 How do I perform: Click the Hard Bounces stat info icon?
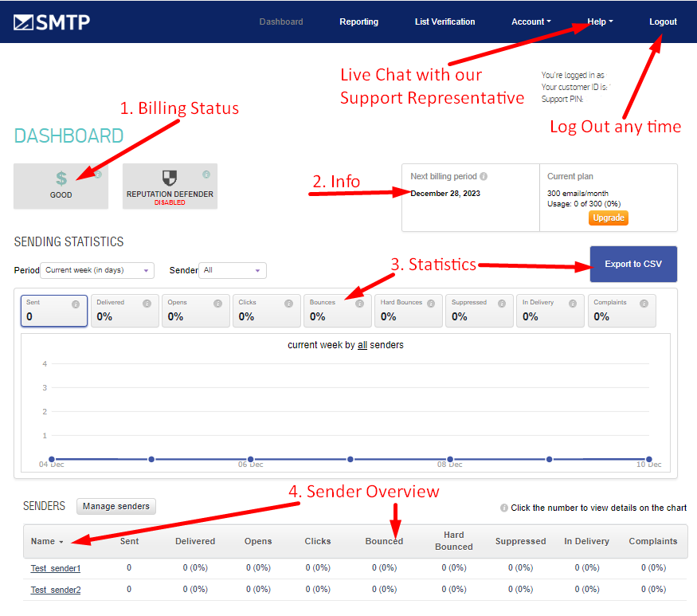point(431,304)
